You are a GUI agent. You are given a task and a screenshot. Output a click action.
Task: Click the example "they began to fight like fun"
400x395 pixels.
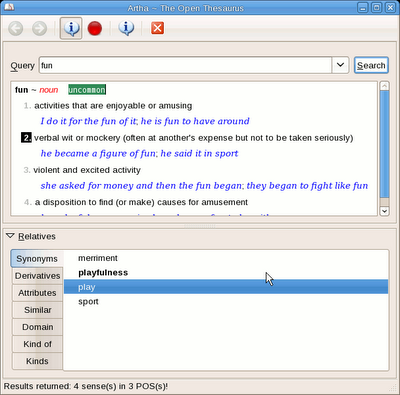click(x=307, y=186)
